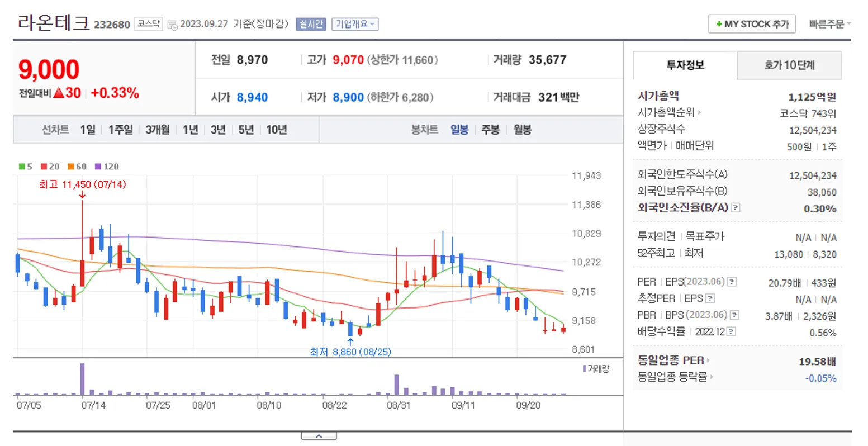Select the 5년 line chart period

click(246, 130)
